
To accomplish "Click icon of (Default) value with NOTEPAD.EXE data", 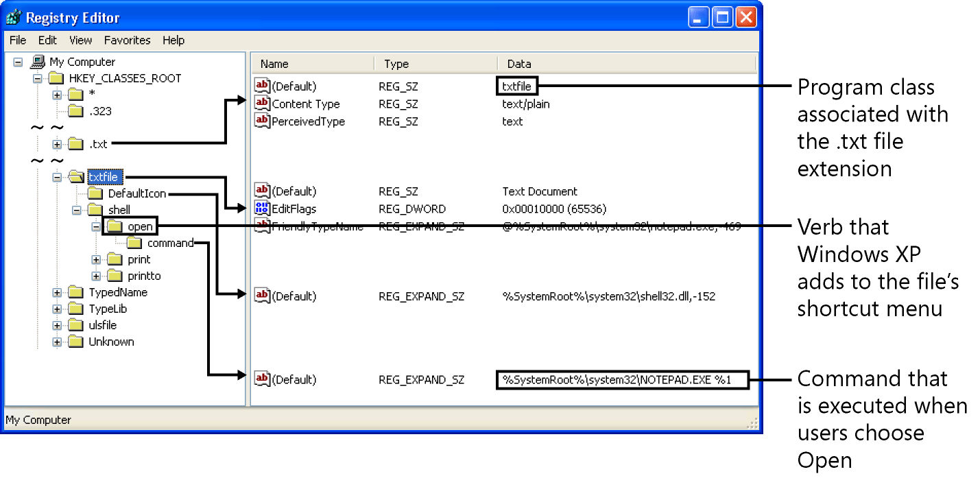I will pyautogui.click(x=262, y=379).
